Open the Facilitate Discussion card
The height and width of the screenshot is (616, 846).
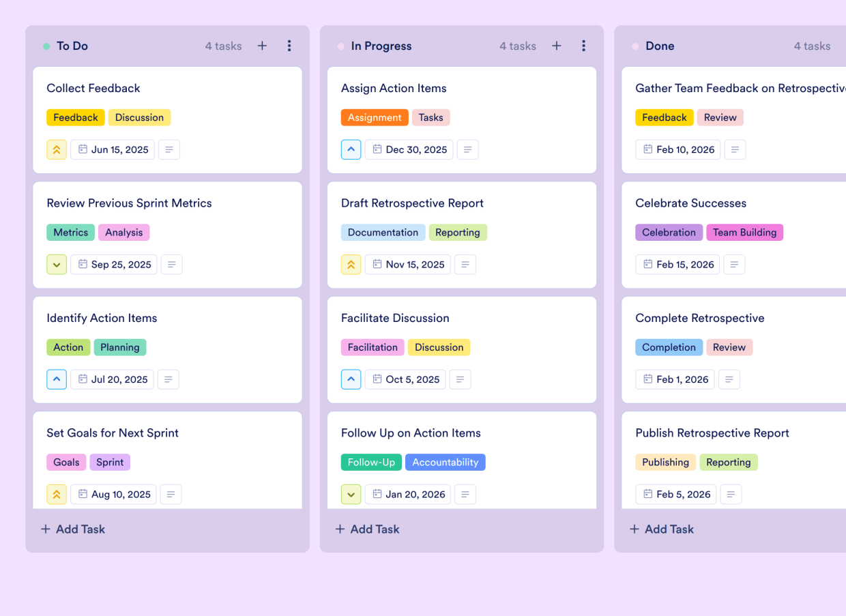pos(395,318)
